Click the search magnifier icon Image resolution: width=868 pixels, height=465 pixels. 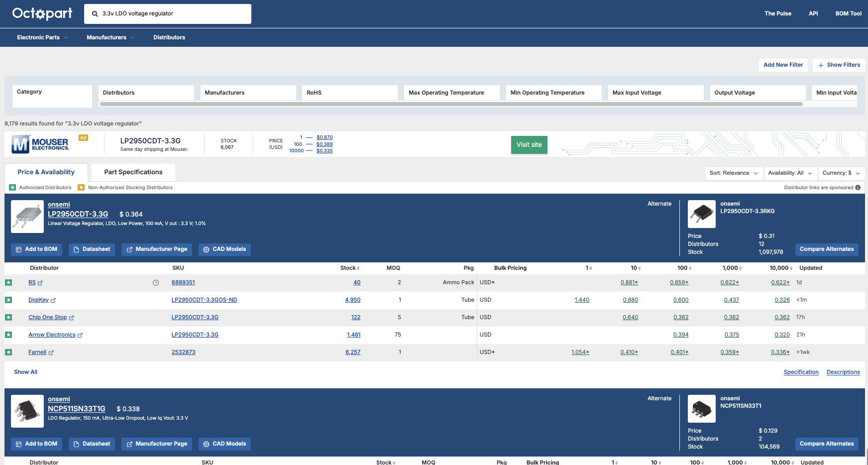95,14
